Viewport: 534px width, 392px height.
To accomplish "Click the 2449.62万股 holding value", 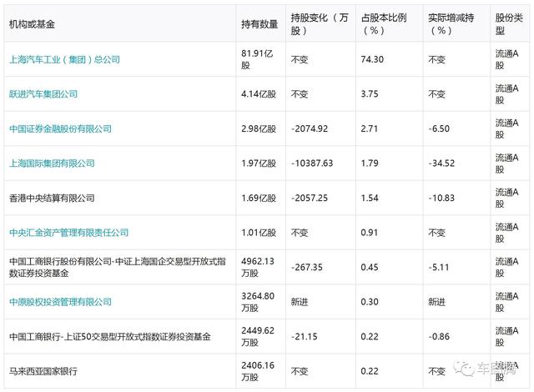I will [258, 336].
